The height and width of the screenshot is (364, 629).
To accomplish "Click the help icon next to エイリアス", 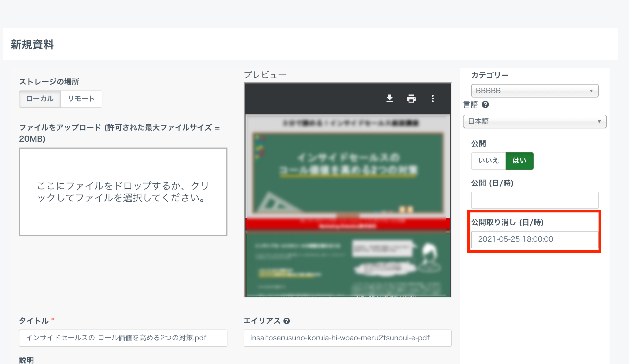I will pos(286,321).
